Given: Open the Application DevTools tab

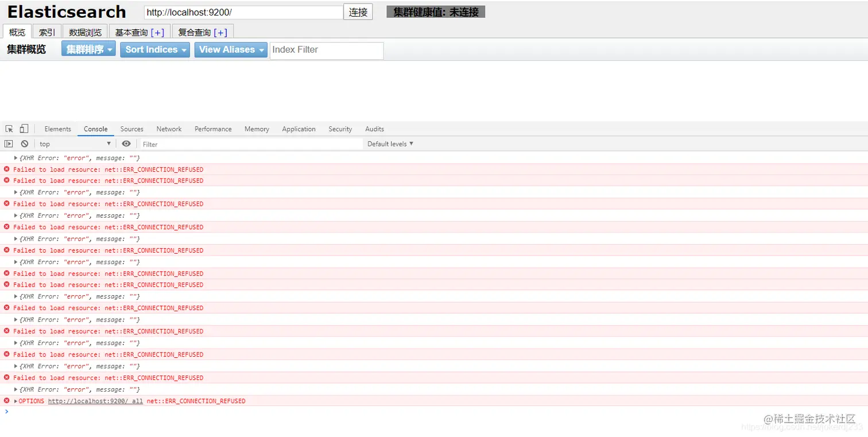Looking at the screenshot, I should point(299,129).
